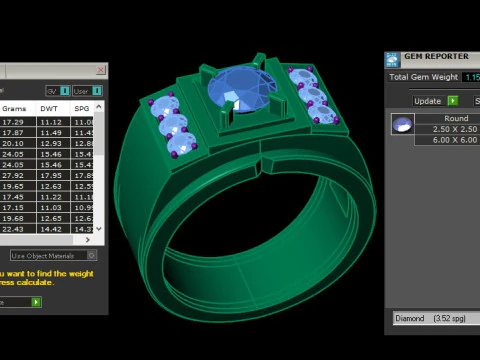Click the 12.63 DWT cell
Viewport: 480px width, 360px height.
pyautogui.click(x=53, y=186)
